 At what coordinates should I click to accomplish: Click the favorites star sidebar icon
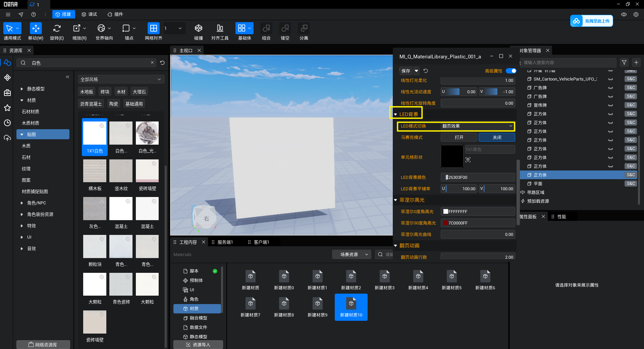7,108
